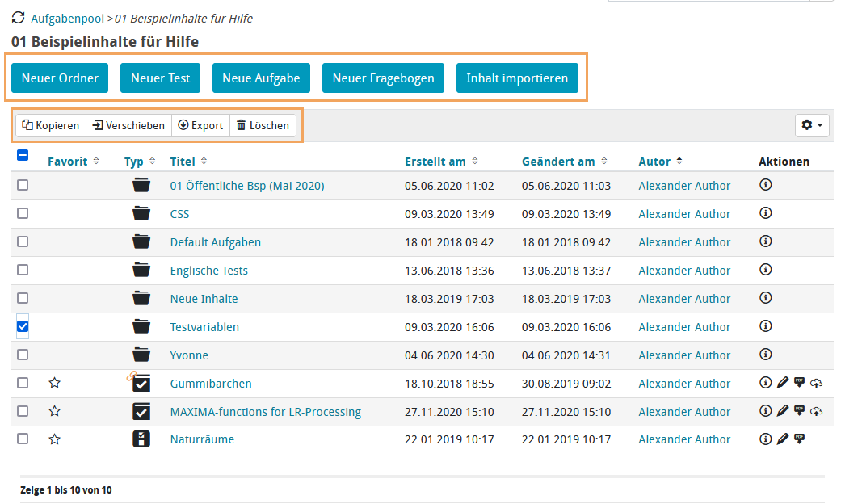Click the refresh icon in the breadcrumb
Viewport: 841px width, 504px height.
pos(18,16)
